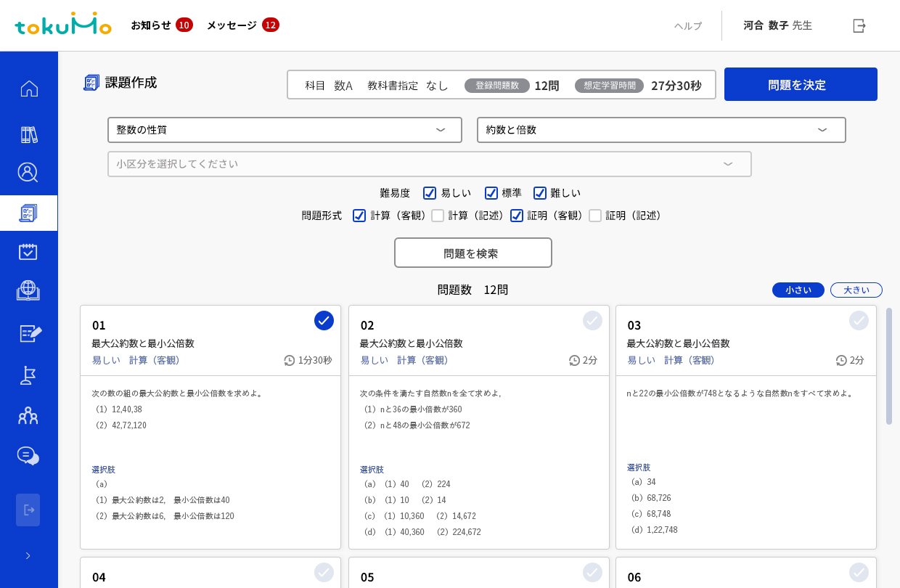This screenshot has height=588, width=900.
Task: Open the calendar-check icon in the sidebar
Action: [28, 252]
